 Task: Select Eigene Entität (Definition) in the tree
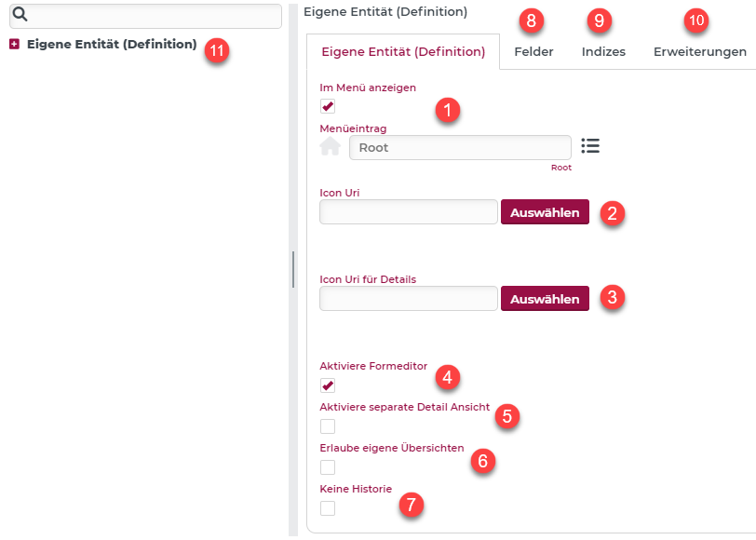click(112, 45)
